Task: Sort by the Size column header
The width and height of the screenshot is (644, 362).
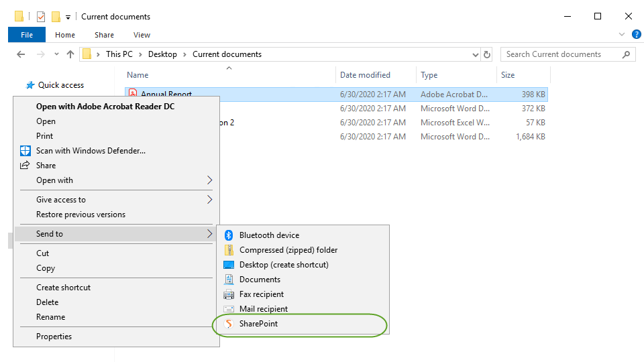Action: (x=523, y=74)
